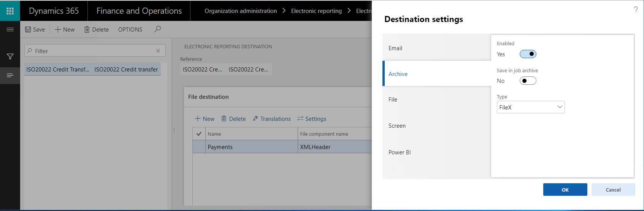Click New in File destination toolbar
This screenshot has width=644, height=211.
[205, 119]
